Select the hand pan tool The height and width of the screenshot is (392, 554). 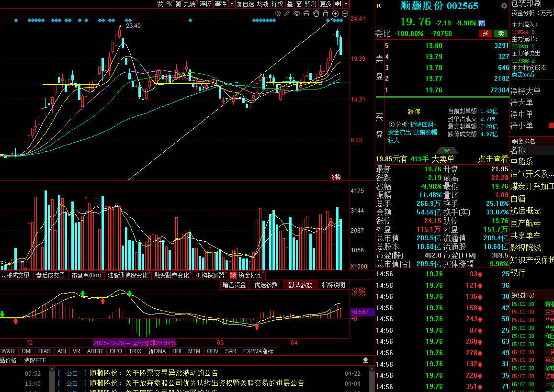(x=316, y=14)
